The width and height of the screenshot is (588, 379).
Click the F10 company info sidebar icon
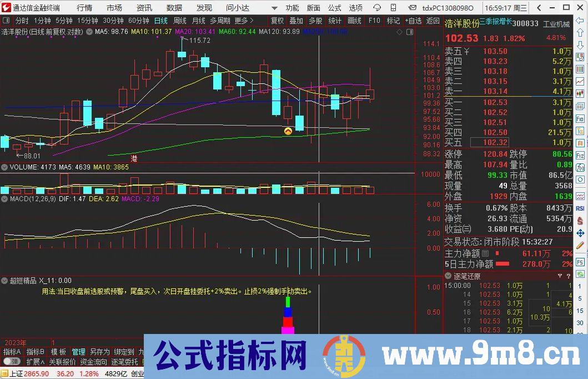(x=580, y=118)
